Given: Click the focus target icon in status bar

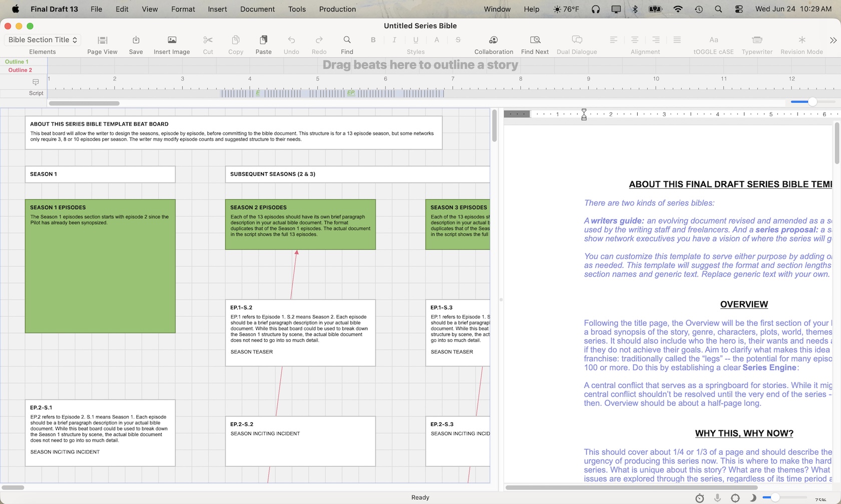Looking at the screenshot, I should [735, 498].
